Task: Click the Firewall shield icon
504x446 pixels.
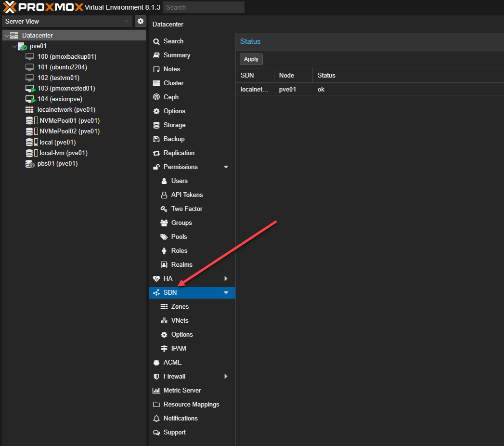Action: tap(156, 377)
